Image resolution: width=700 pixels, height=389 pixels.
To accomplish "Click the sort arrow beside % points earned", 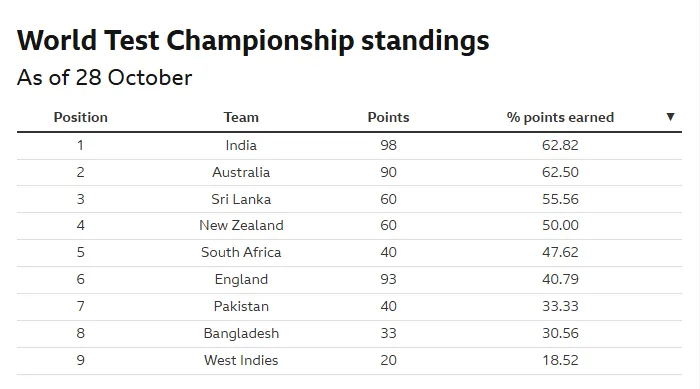I will pyautogui.click(x=670, y=117).
